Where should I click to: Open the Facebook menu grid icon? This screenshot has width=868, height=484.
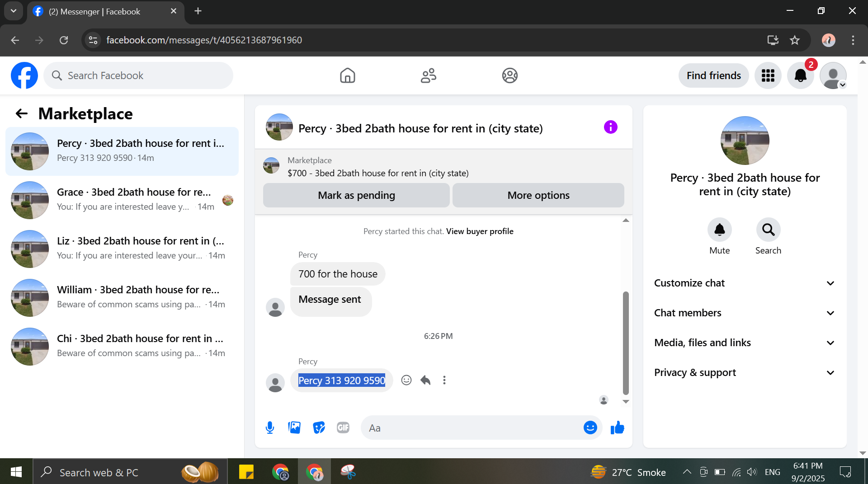click(768, 75)
